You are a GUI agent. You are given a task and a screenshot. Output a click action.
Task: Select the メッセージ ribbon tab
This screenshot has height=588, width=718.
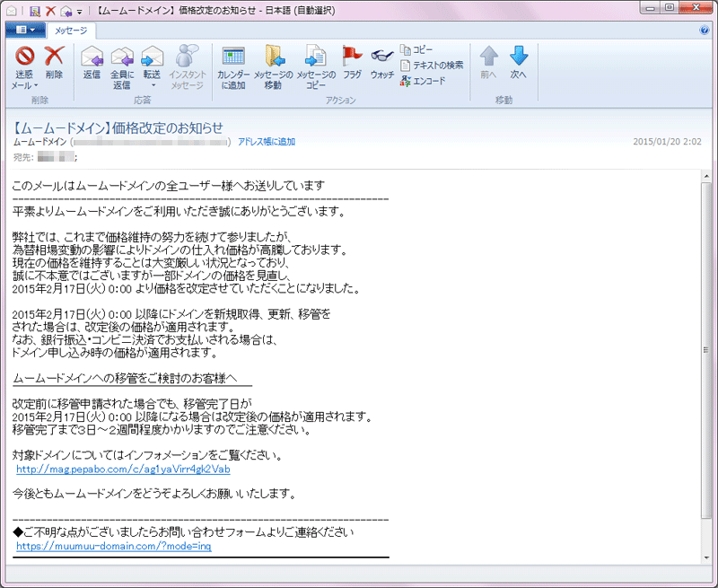point(71,31)
